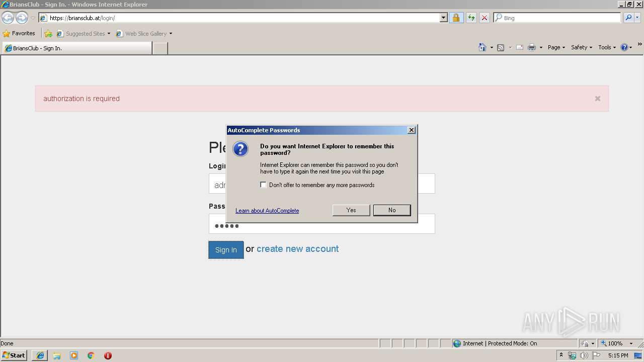Click the Home page icon
644x362 pixels.
click(482, 47)
